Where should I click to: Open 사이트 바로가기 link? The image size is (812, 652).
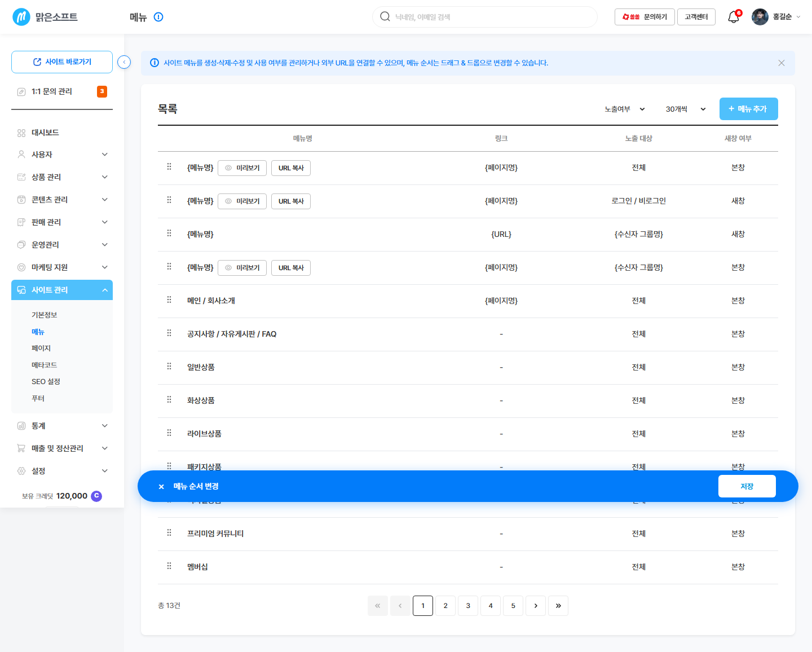[x=62, y=62]
